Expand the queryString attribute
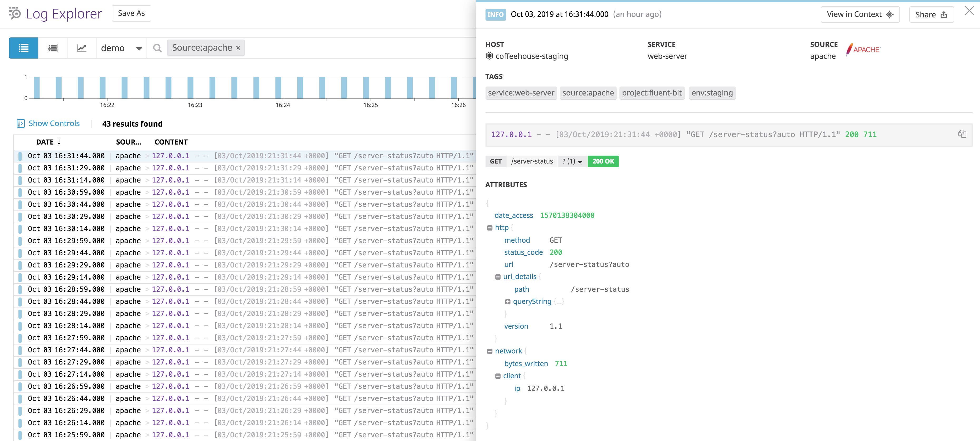 pyautogui.click(x=507, y=301)
